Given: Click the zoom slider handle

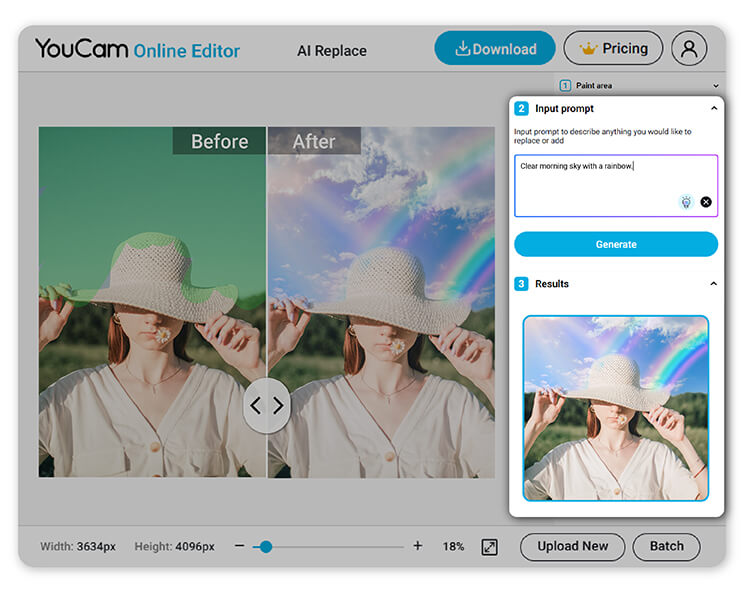Looking at the screenshot, I should [x=266, y=547].
